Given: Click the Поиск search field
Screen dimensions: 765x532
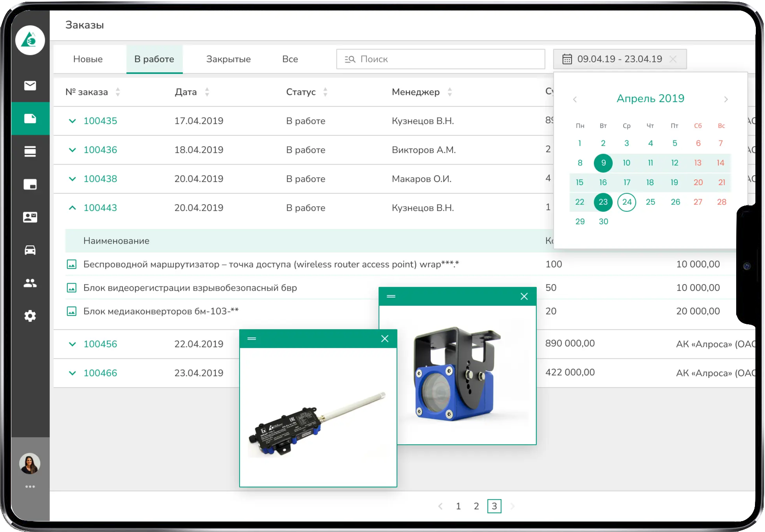Looking at the screenshot, I should point(441,59).
